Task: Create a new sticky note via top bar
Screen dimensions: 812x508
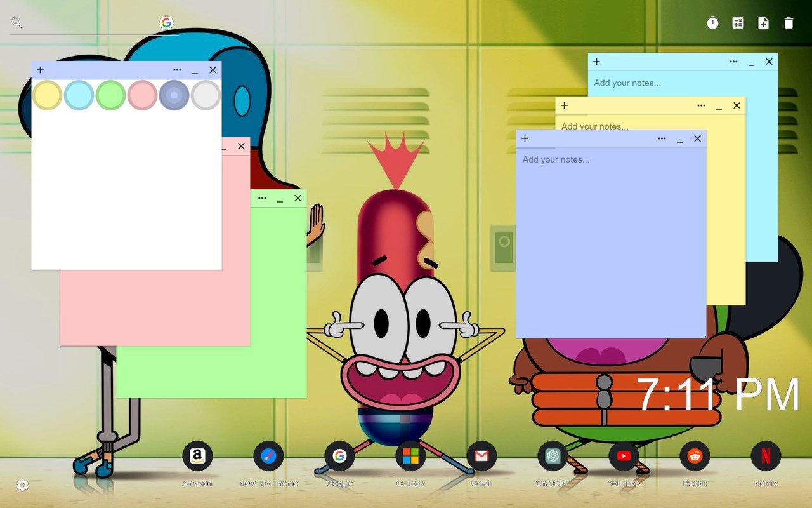Action: click(763, 23)
